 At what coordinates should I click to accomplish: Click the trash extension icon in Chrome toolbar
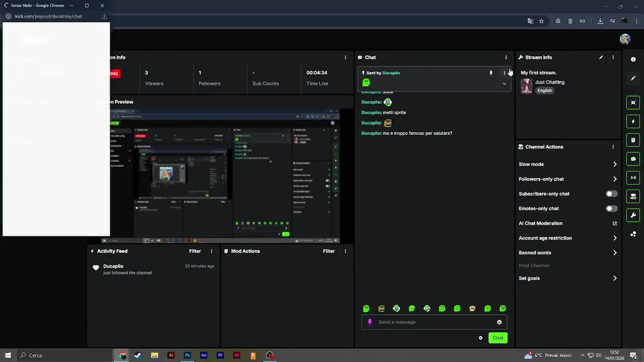[x=570, y=21]
